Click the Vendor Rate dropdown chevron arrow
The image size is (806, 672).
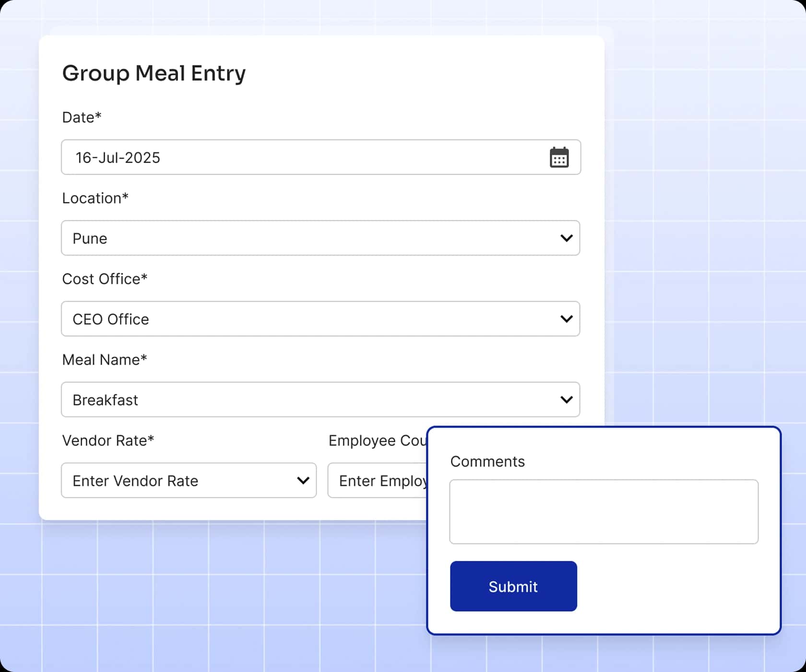[303, 480]
